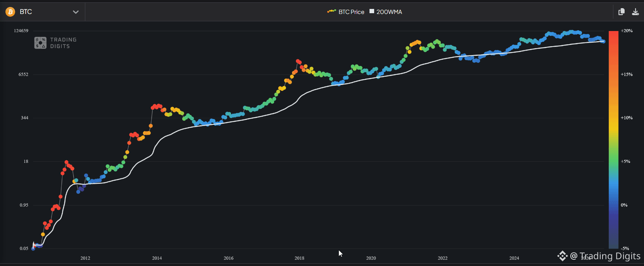Click the +10% color scale label
The image size is (644, 266).
coord(627,118)
